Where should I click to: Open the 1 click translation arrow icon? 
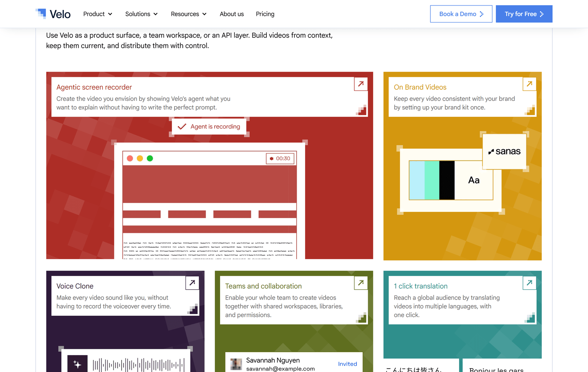(530, 283)
